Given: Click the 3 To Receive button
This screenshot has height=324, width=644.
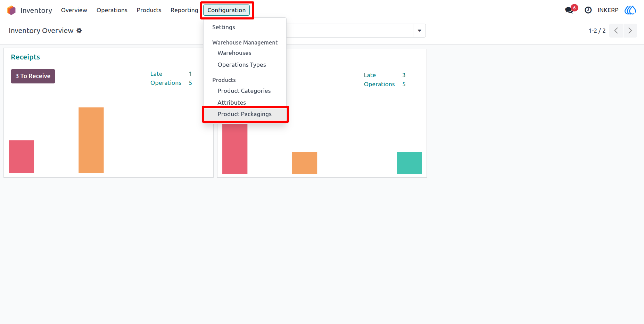Looking at the screenshot, I should click(33, 76).
